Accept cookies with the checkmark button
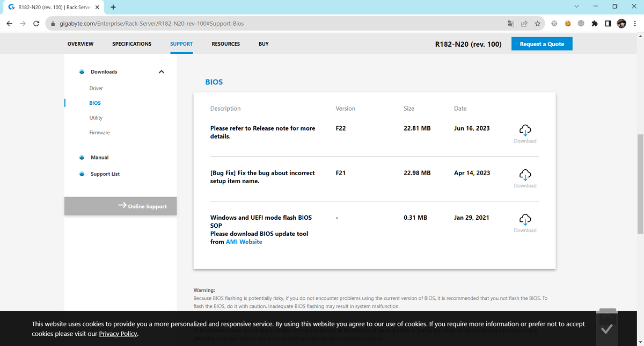This screenshot has height=346, width=644. click(607, 328)
